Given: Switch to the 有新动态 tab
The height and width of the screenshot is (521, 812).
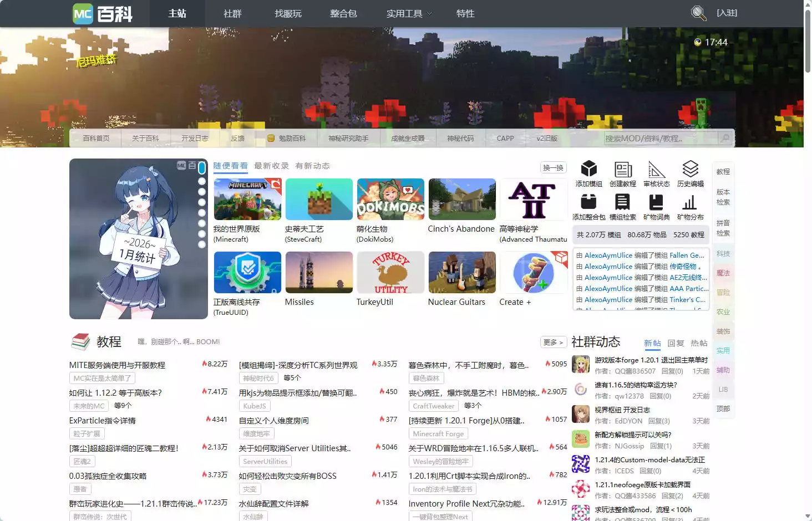Looking at the screenshot, I should pyautogui.click(x=312, y=166).
